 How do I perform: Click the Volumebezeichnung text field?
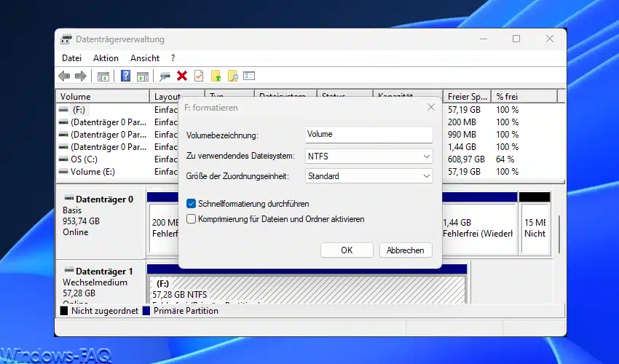[368, 135]
